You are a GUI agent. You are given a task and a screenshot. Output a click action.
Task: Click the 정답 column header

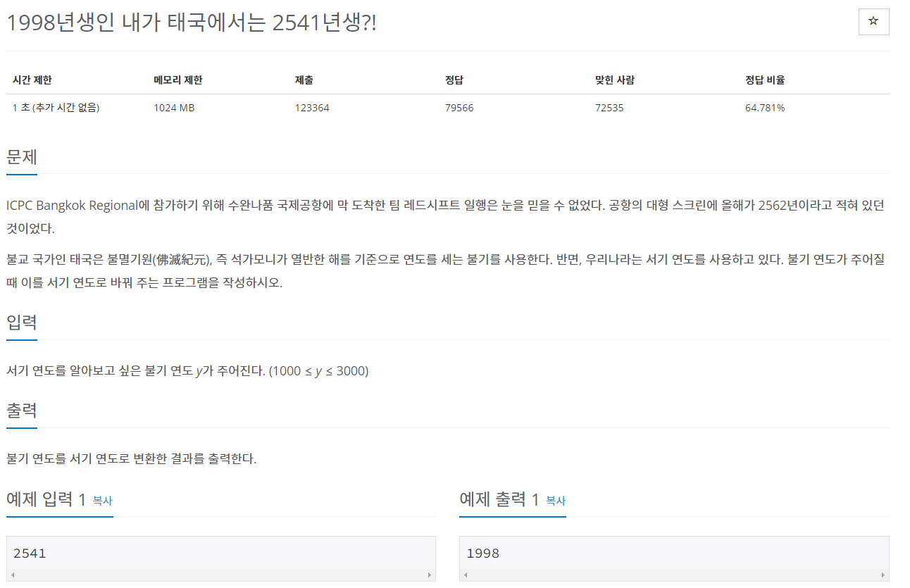pyautogui.click(x=455, y=80)
